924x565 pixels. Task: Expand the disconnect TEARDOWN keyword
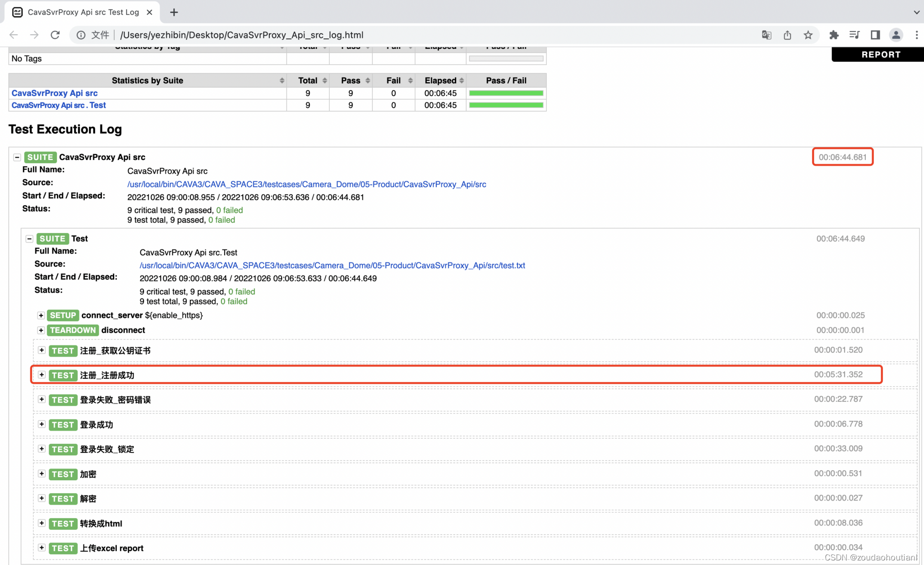(x=41, y=330)
